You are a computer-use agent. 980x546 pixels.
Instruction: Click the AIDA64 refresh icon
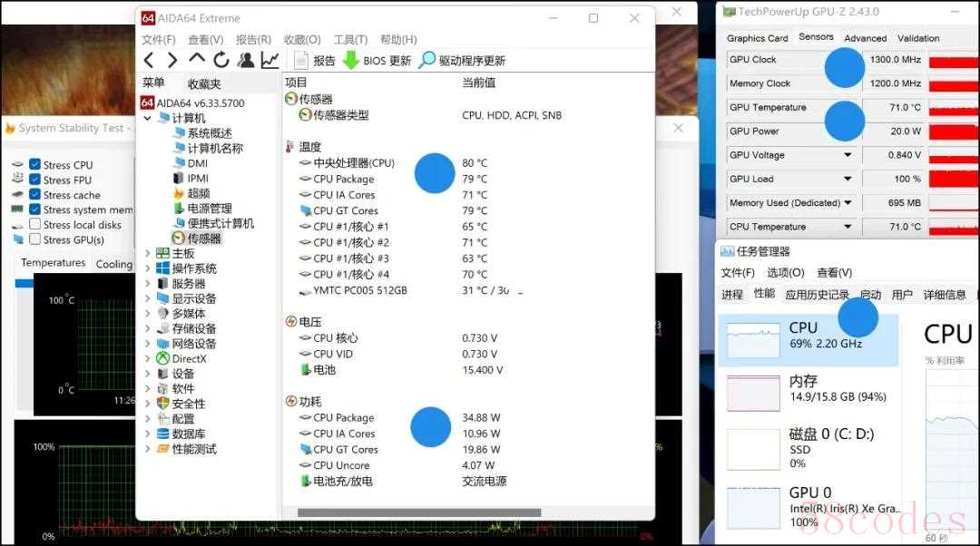click(221, 60)
